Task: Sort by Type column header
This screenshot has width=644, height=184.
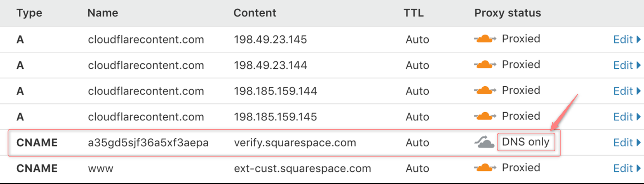Action: [29, 13]
